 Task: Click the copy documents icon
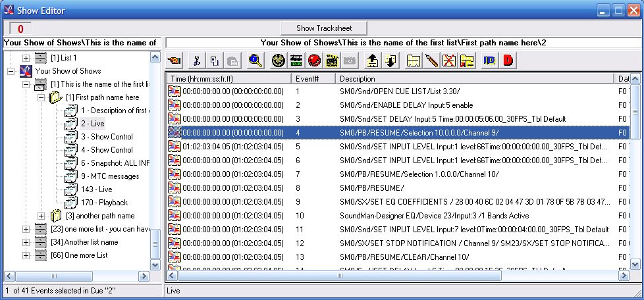pos(215,61)
